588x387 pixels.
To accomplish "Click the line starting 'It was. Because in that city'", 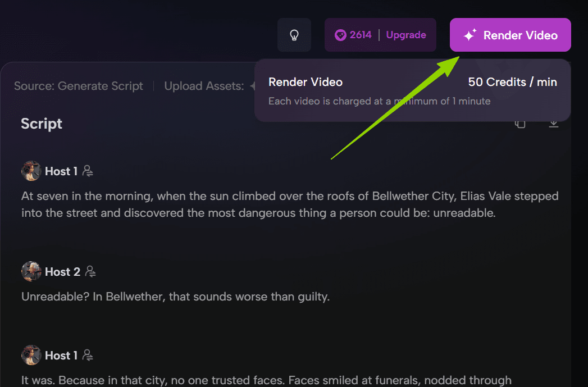I will [x=266, y=380].
